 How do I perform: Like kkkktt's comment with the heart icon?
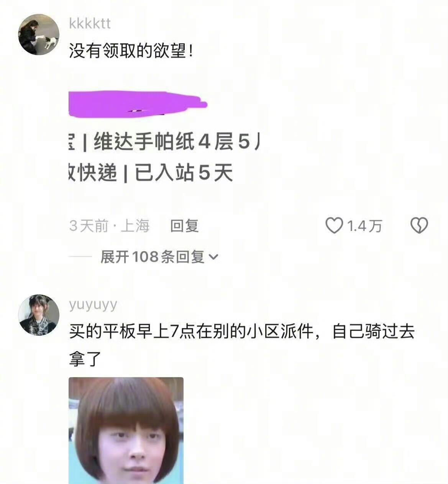coord(334,225)
